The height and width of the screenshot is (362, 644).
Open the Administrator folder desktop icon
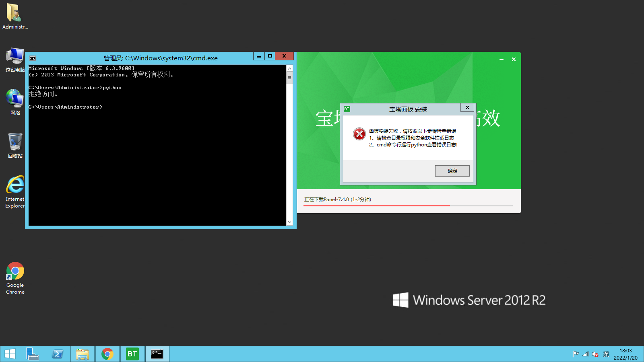[15, 16]
